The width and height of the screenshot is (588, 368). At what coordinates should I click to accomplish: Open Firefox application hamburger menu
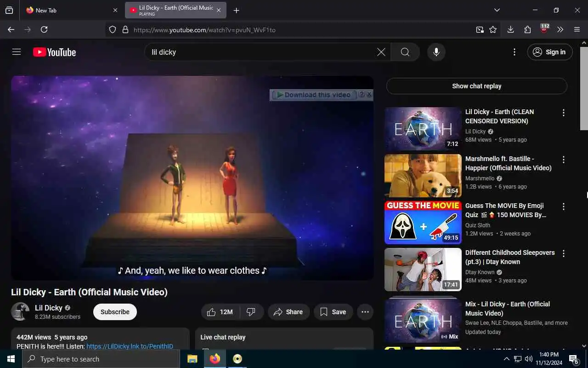[577, 29]
